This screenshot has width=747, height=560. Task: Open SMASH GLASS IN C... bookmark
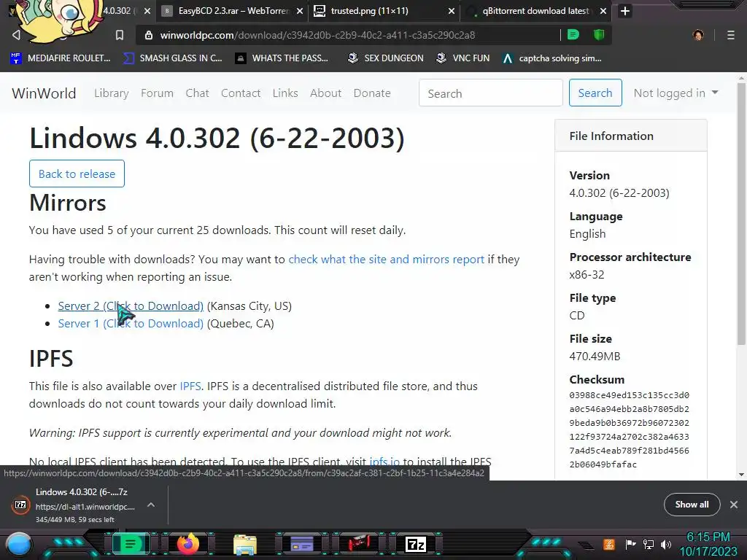pos(173,58)
